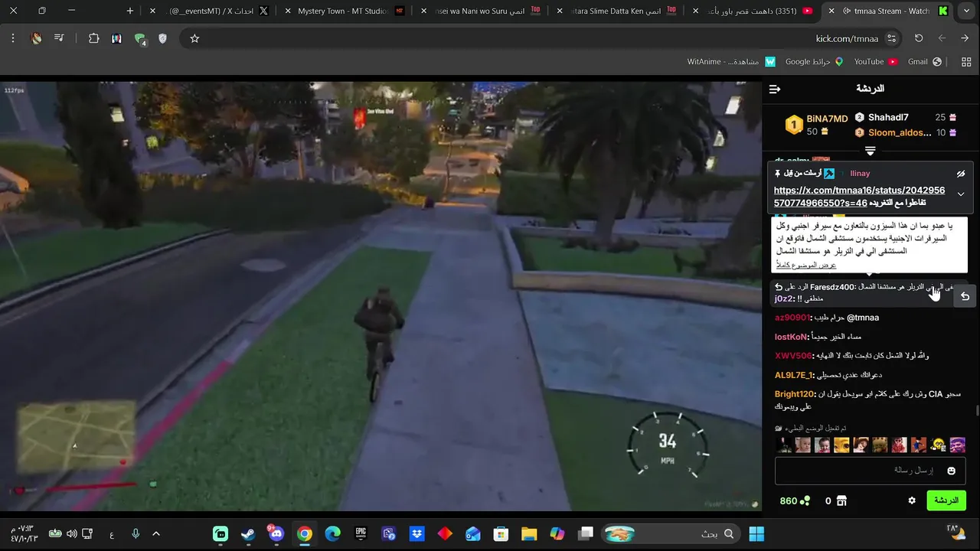Reply to the j0z2 message with the arrow

click(965, 296)
